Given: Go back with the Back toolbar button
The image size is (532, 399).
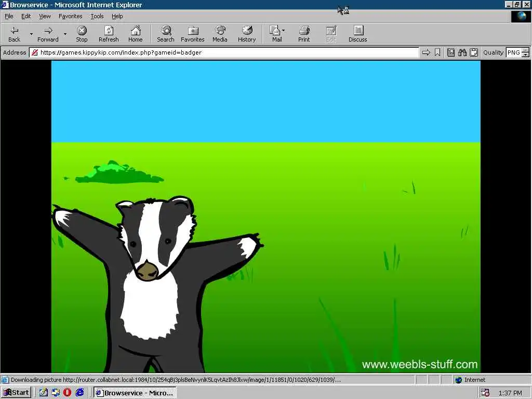Looking at the screenshot, I should pos(14,34).
